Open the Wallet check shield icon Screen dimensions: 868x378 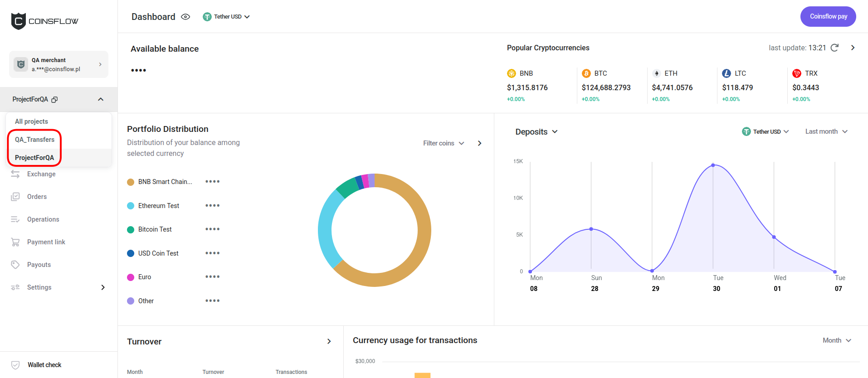15,365
